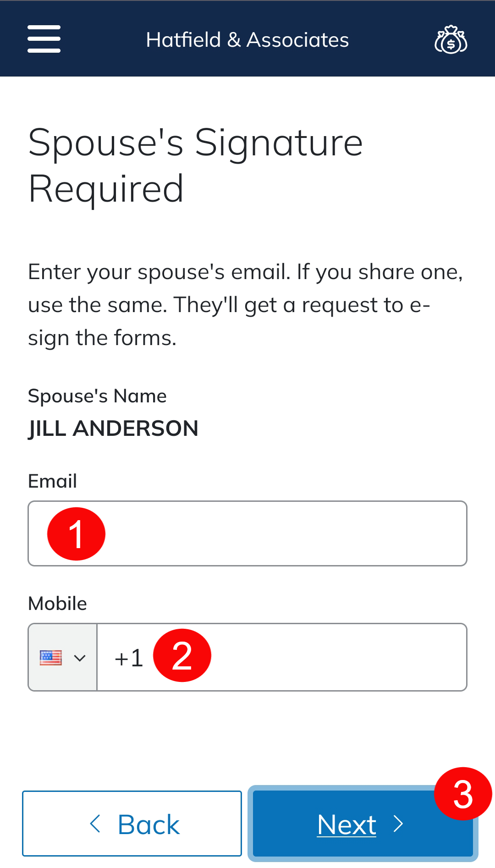The width and height of the screenshot is (495, 868).
Task: Click the Email field label
Action: (x=52, y=481)
